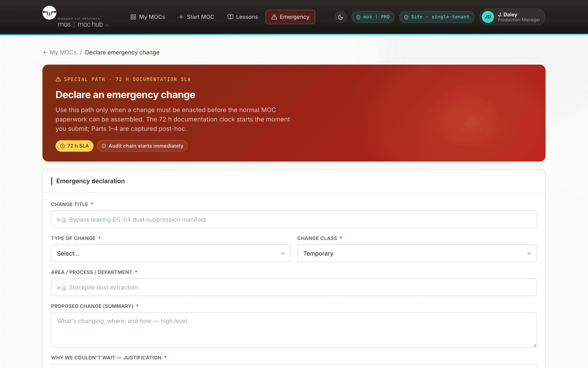Click the mos moc hub logo
The height and width of the screenshot is (368, 588).
[76, 17]
